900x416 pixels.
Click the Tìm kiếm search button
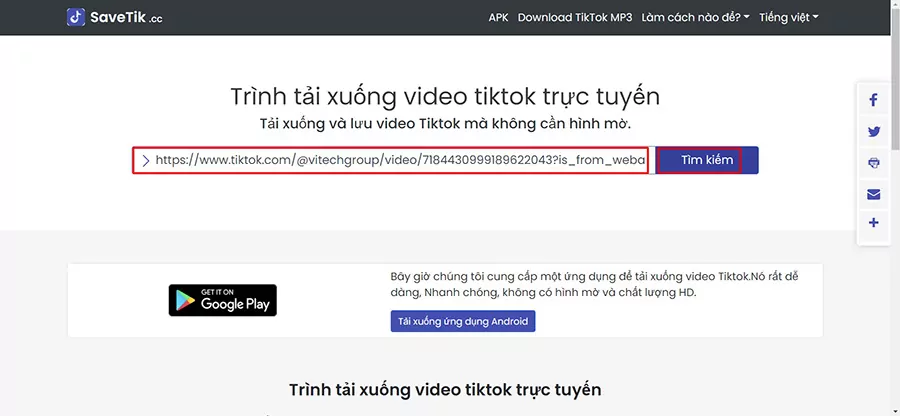click(707, 160)
